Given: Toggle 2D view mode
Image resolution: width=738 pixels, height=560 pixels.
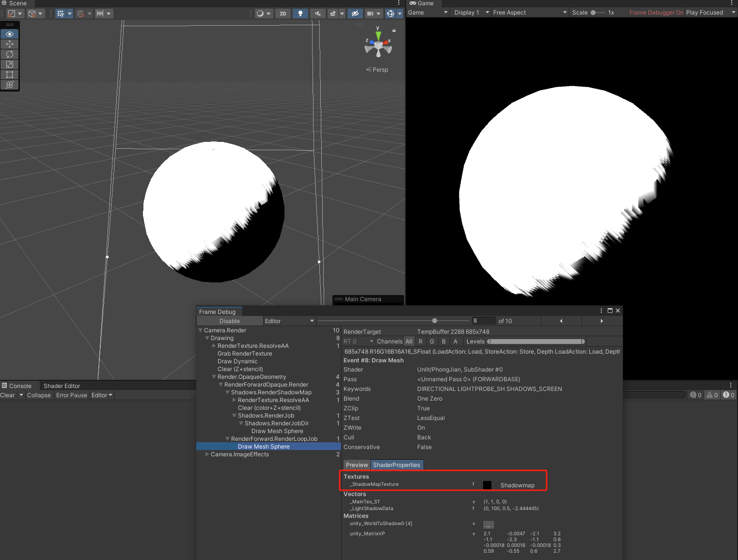Looking at the screenshot, I should click(x=283, y=14).
